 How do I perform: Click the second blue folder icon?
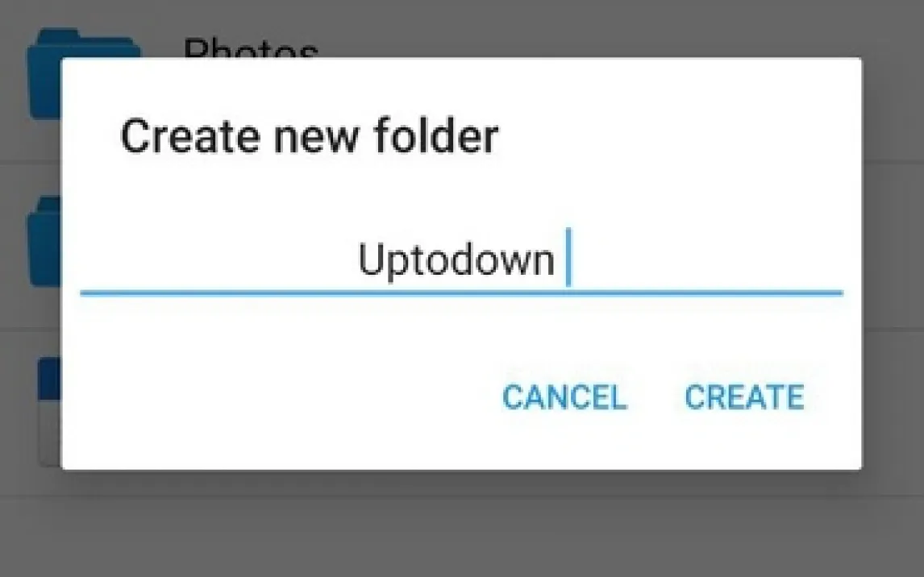pos(44,242)
